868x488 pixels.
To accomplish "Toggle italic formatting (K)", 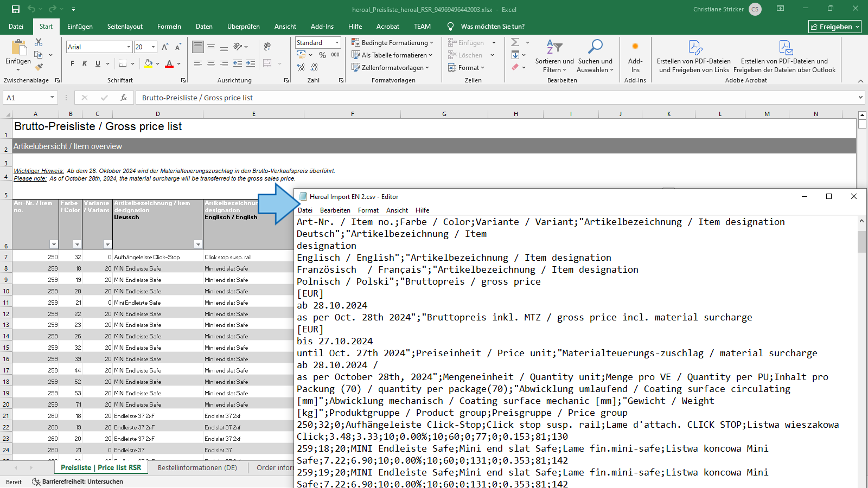I will [x=85, y=63].
